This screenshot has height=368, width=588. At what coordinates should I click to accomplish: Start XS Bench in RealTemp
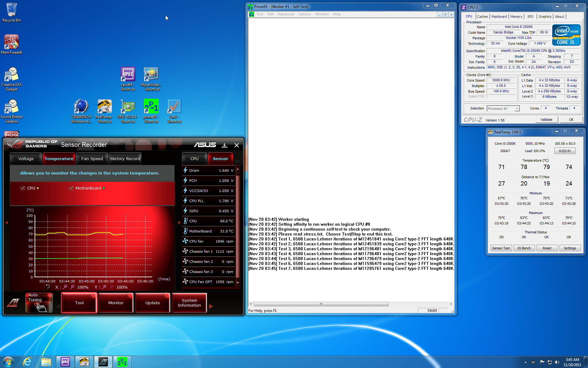pyautogui.click(x=524, y=248)
